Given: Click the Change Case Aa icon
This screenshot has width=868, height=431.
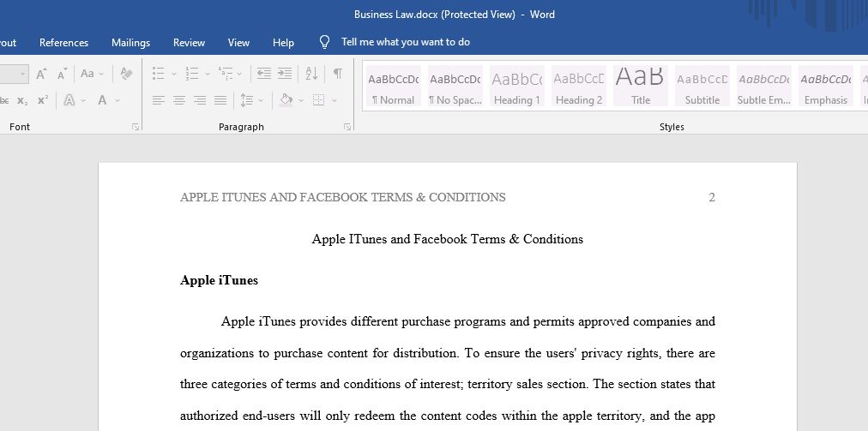Looking at the screenshot, I should coord(87,74).
